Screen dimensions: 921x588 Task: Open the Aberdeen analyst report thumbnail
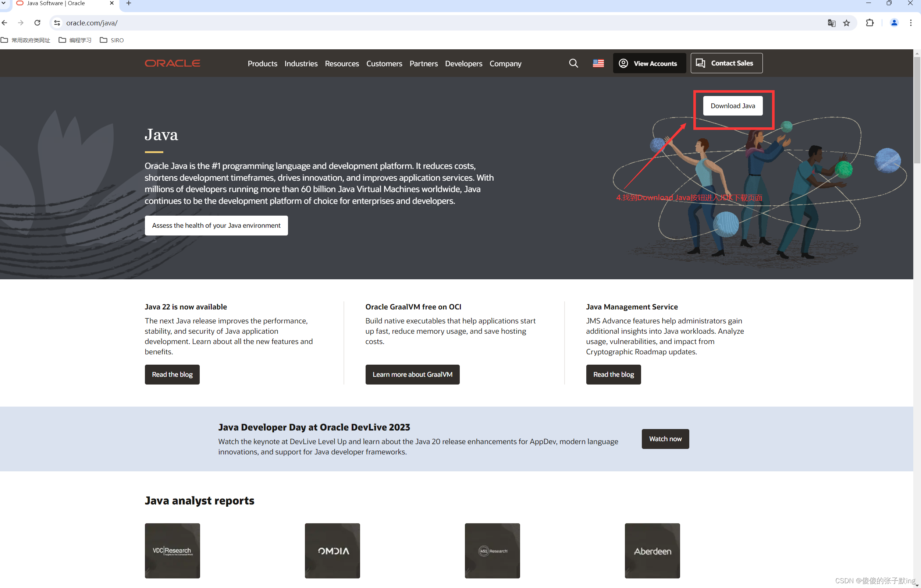(652, 550)
